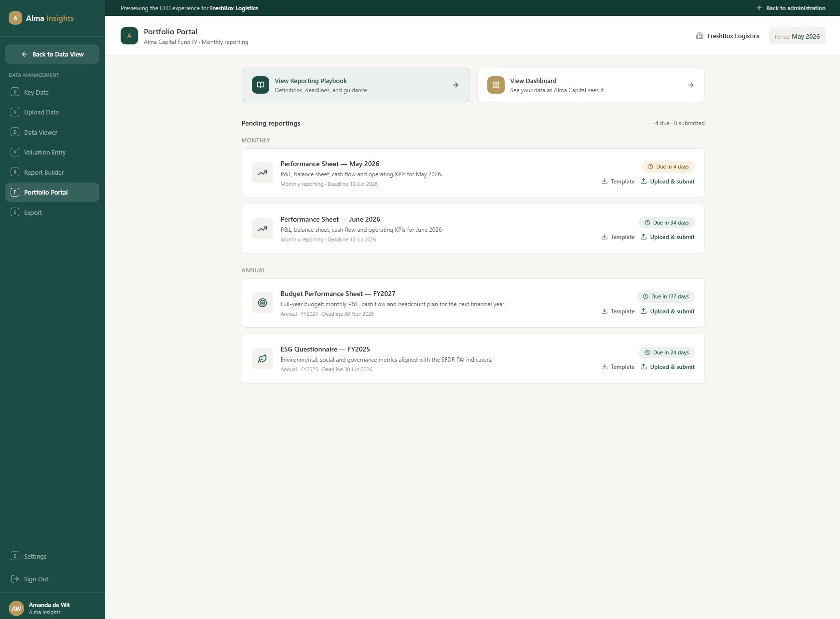Click Amanda de Wit profile name
840x619 pixels.
pos(49,605)
